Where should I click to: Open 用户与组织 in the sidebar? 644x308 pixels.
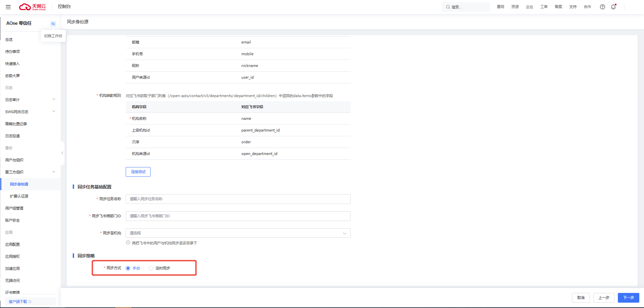pos(14,160)
